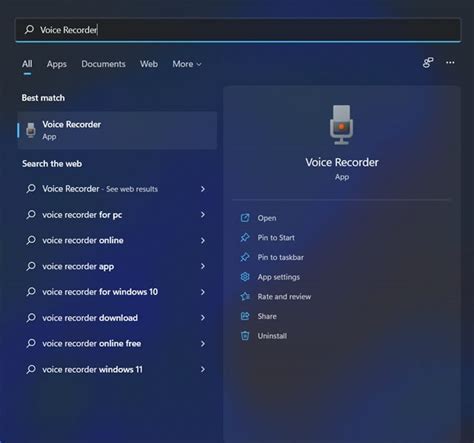Click search icon beside 'voice recorder online'
Viewport: 474px width, 443px height.
pyautogui.click(x=31, y=240)
